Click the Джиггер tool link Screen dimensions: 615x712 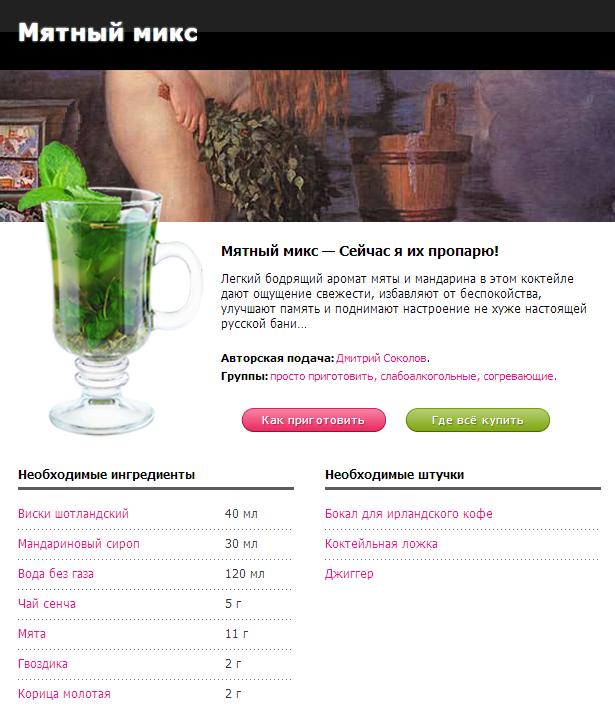(349, 574)
